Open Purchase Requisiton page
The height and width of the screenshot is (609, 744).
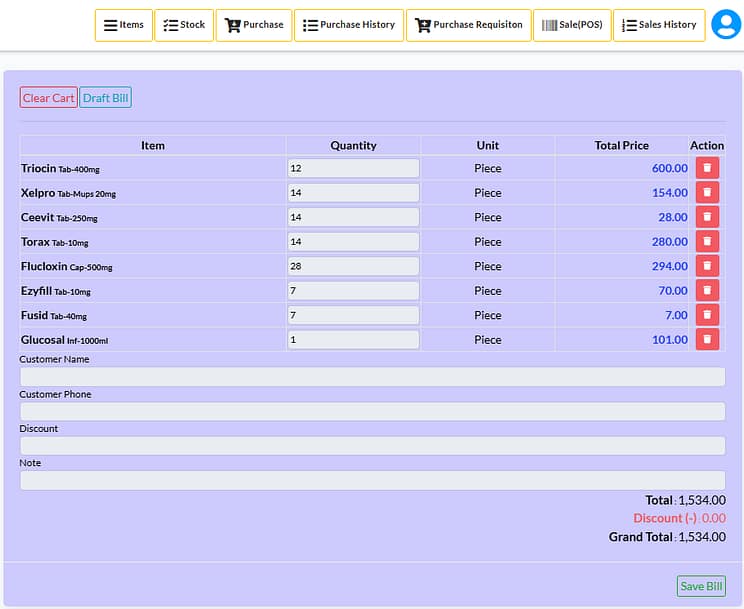[x=468, y=25]
